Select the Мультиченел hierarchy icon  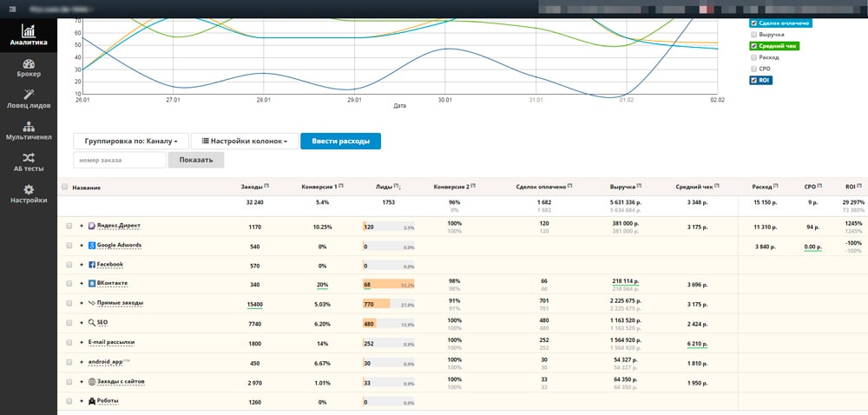point(29,126)
